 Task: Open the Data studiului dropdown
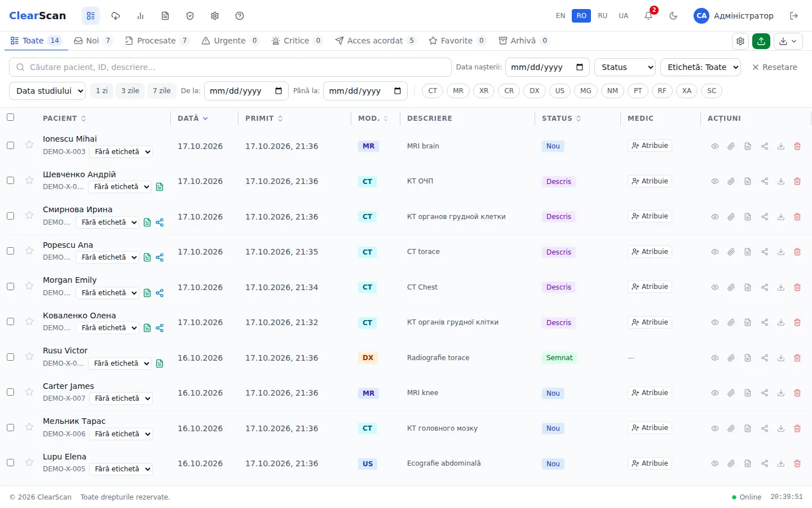click(x=47, y=91)
